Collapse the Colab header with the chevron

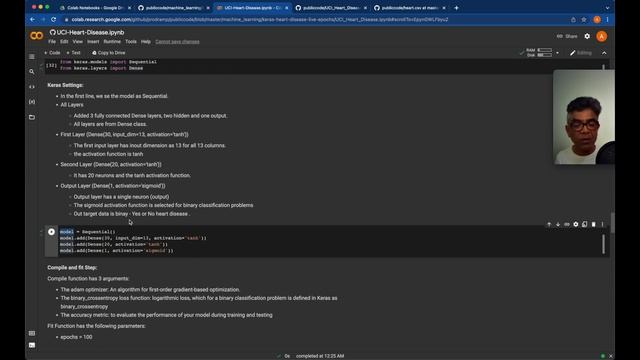click(x=604, y=53)
